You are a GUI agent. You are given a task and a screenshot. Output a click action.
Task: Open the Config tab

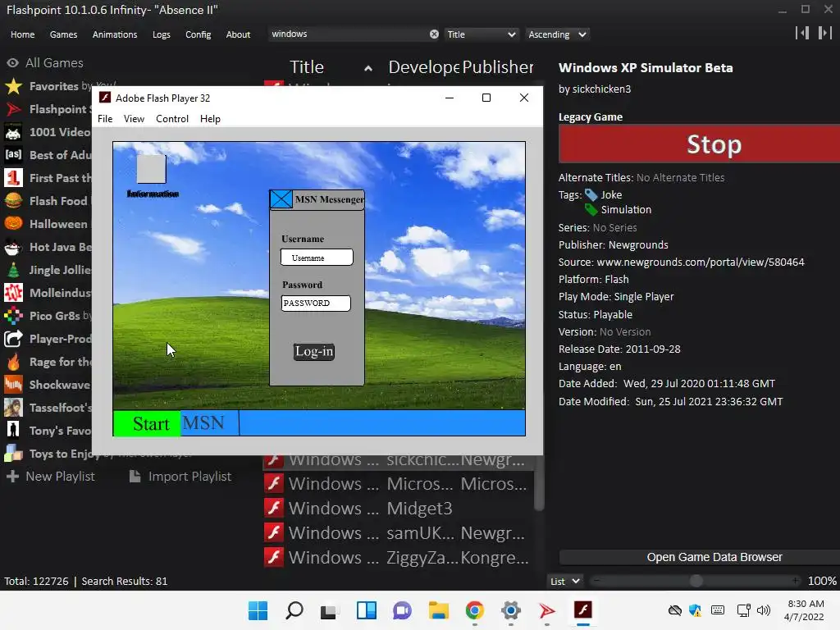pyautogui.click(x=199, y=34)
